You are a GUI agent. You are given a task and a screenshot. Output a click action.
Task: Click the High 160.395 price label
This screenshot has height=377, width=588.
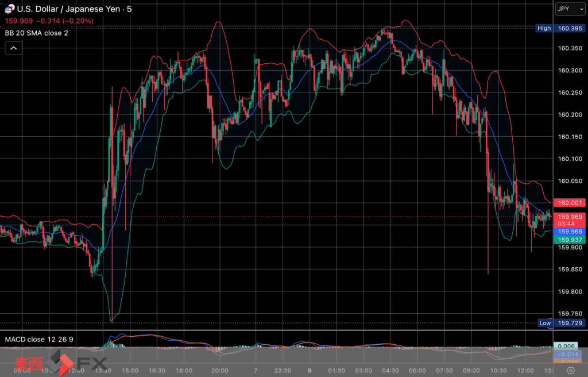[x=560, y=28]
